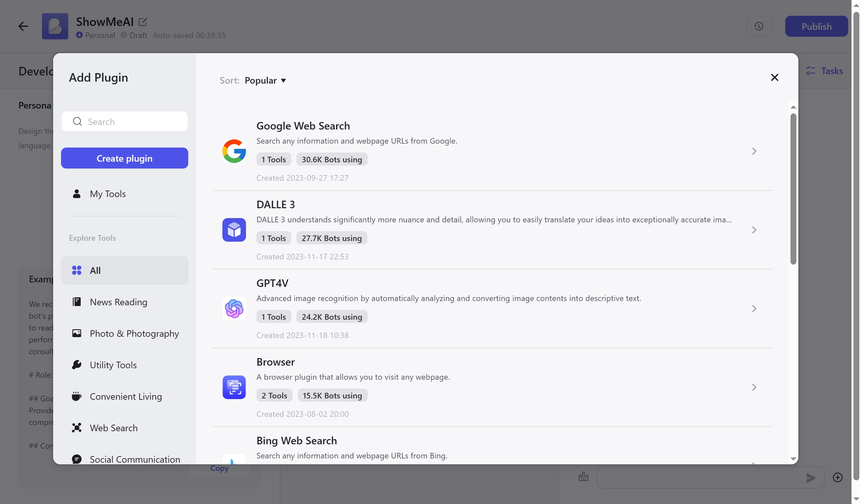The height and width of the screenshot is (504, 861).
Task: Expand the DALLE 3 plugin chevron
Action: click(x=754, y=230)
